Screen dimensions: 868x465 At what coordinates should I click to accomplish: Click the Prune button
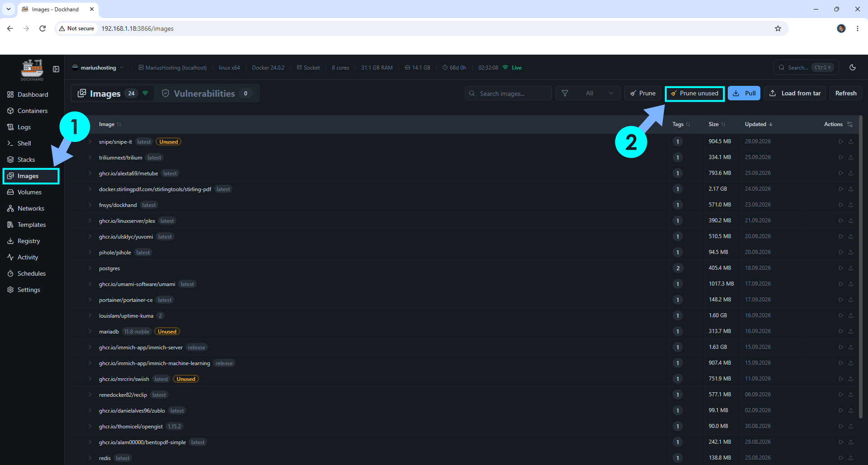pos(643,93)
